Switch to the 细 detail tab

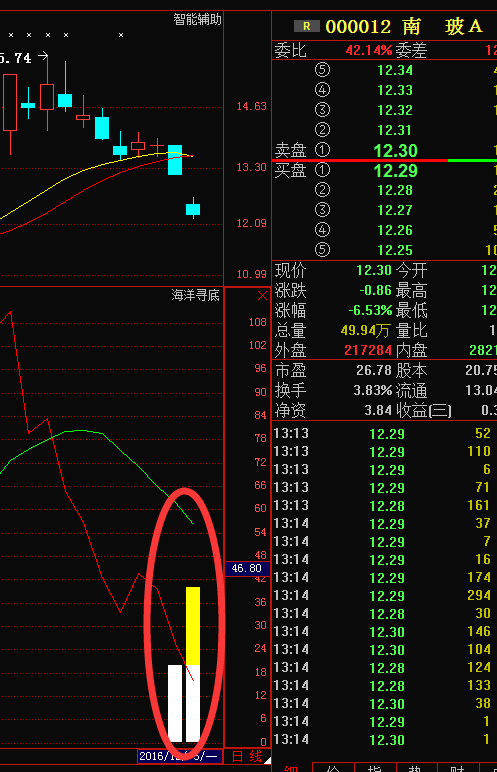click(x=291, y=768)
